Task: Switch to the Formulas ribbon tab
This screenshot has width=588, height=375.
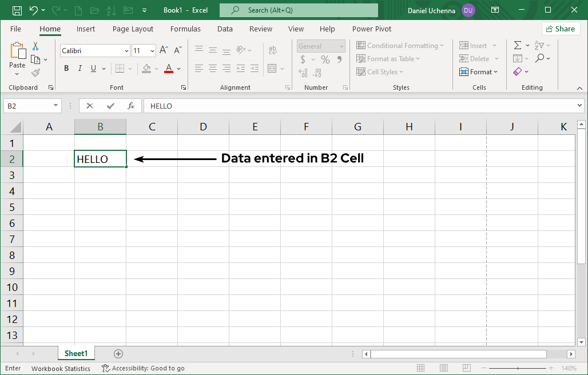Action: pyautogui.click(x=185, y=29)
